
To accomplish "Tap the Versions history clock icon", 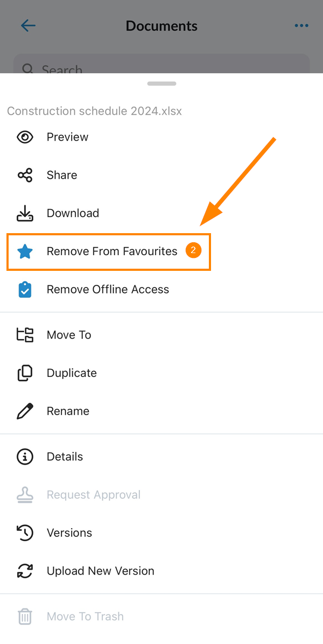I will (x=25, y=533).
